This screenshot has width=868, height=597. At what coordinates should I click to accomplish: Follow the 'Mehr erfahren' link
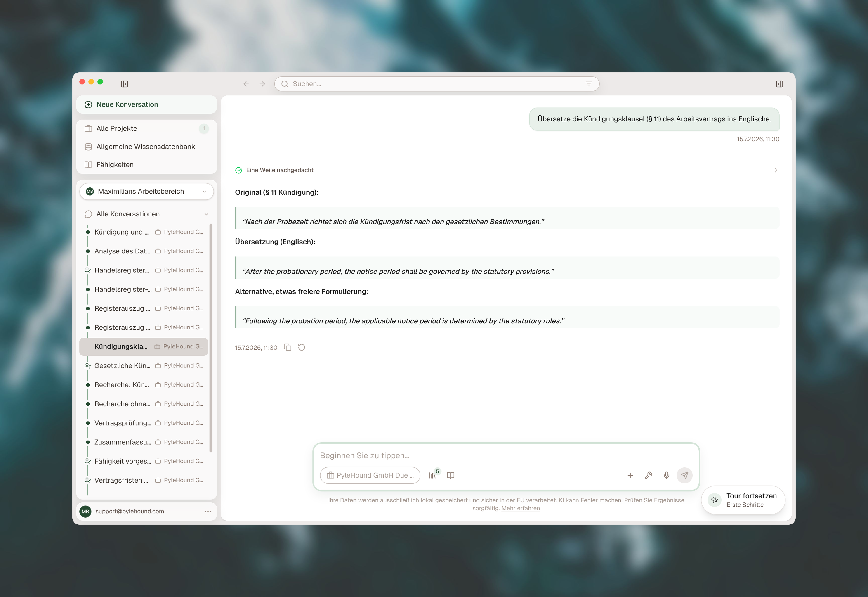pos(520,508)
